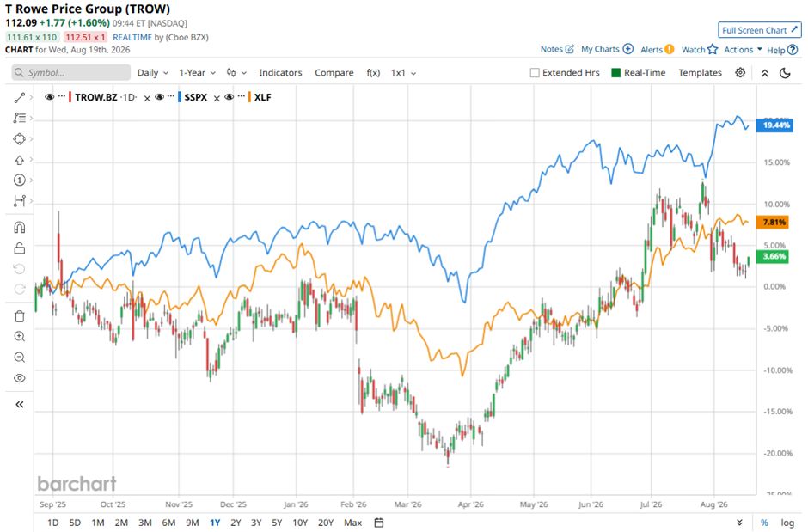Switch to dark mode moon icon
Image resolution: width=808 pixels, height=532 pixels.
click(x=785, y=73)
